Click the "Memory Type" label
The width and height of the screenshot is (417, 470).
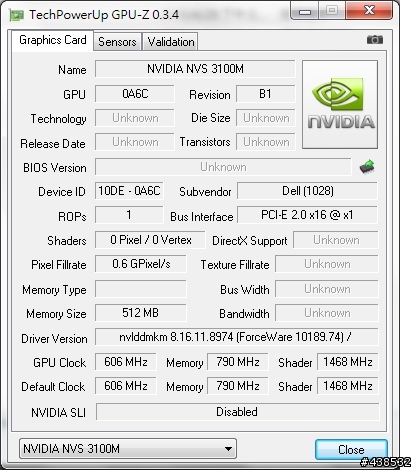tap(54, 290)
